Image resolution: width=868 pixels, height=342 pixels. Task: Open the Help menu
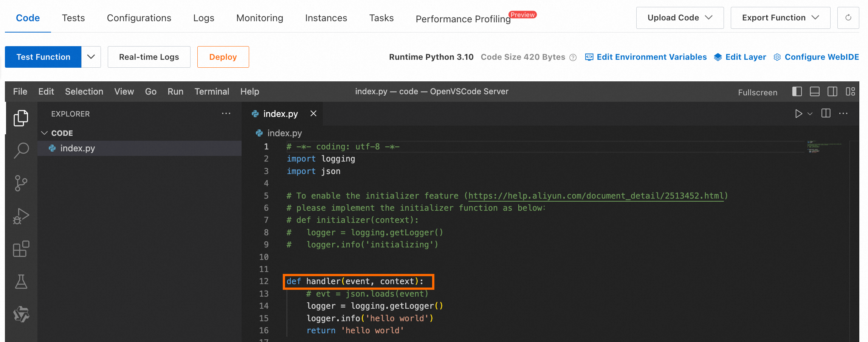pyautogui.click(x=250, y=92)
